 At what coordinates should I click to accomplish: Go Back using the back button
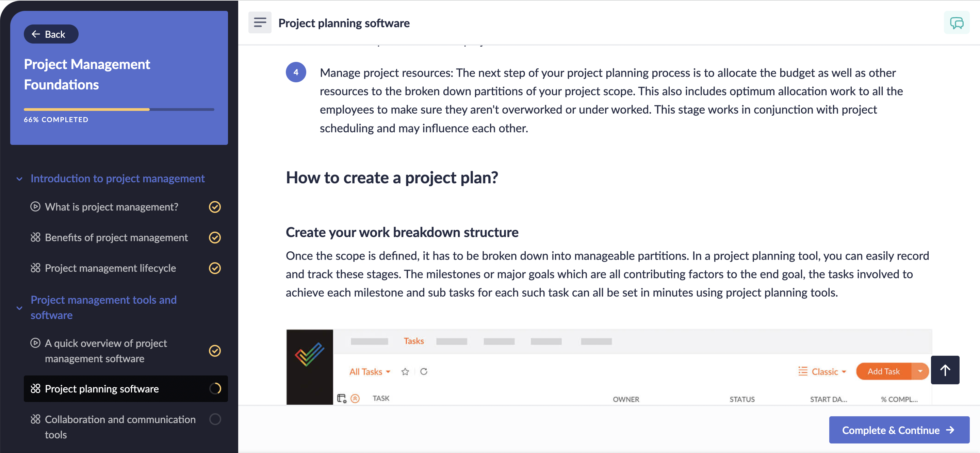[51, 34]
